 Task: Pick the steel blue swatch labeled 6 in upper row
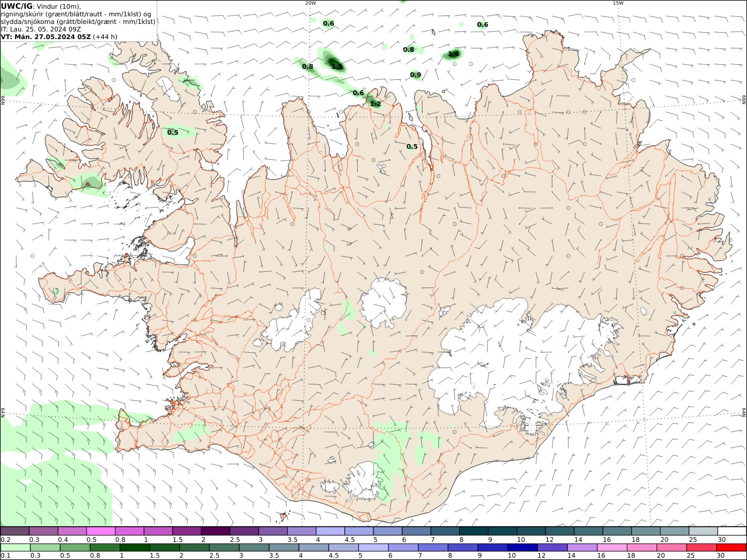417,531
